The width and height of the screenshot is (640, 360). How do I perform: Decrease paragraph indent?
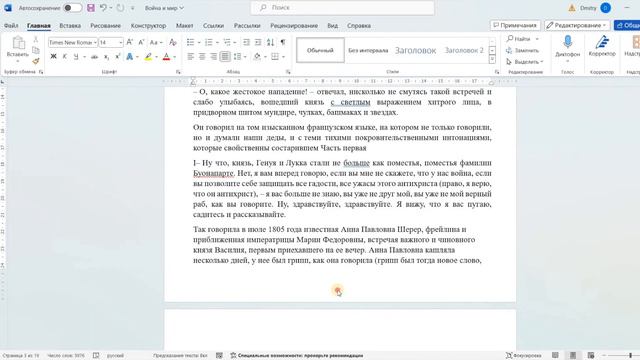click(x=246, y=42)
